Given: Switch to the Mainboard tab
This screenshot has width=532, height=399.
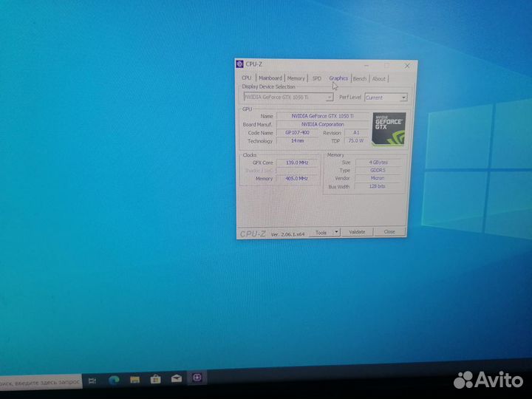Looking at the screenshot, I should point(270,78).
